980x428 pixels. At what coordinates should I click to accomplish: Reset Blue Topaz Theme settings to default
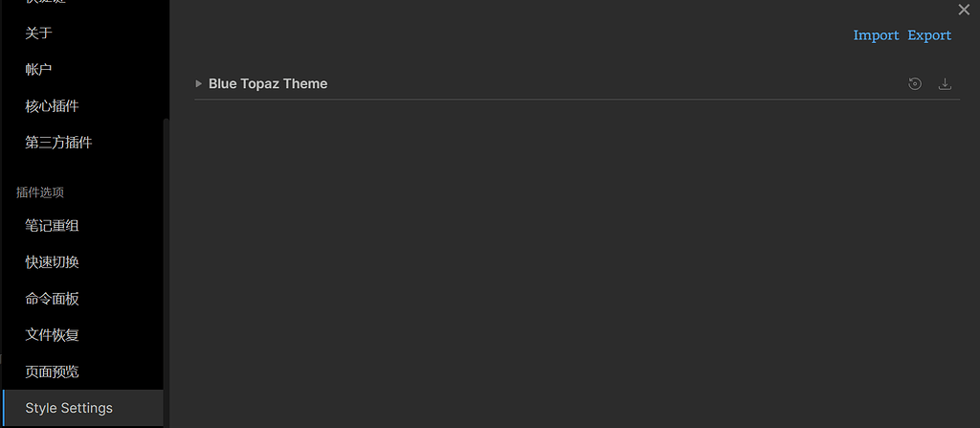pos(915,84)
